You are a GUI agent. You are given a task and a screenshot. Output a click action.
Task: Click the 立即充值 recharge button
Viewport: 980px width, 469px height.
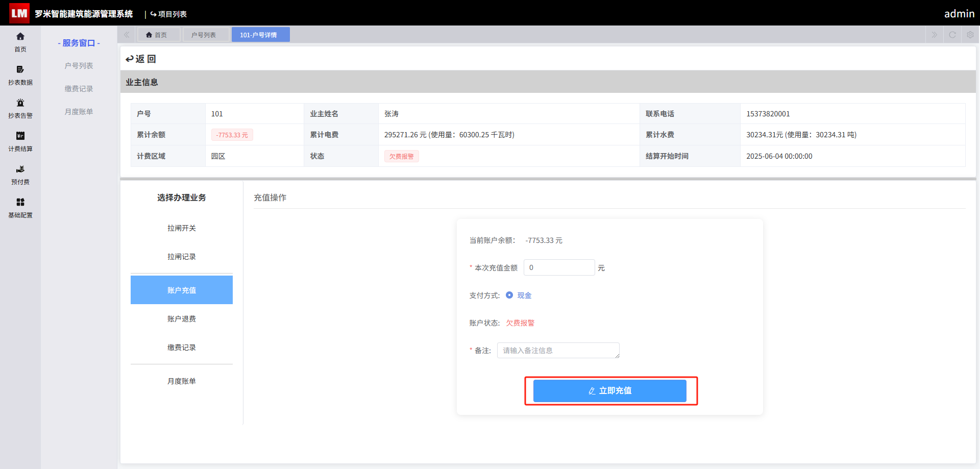coord(610,390)
